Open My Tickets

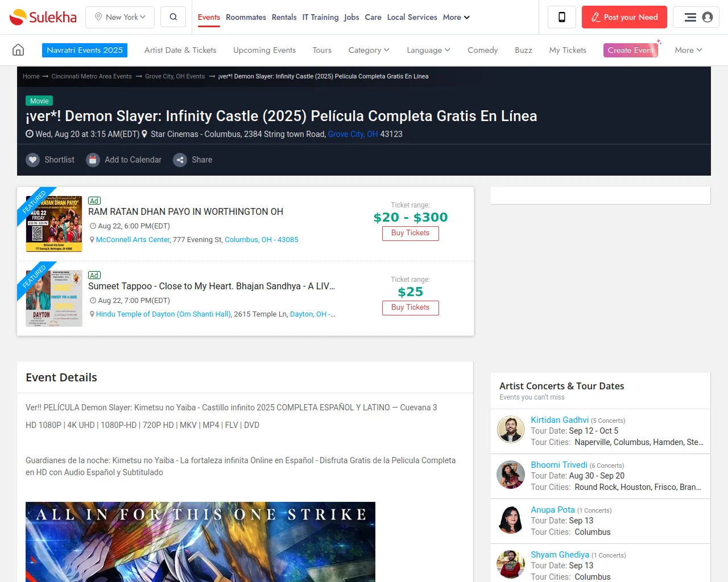click(568, 50)
